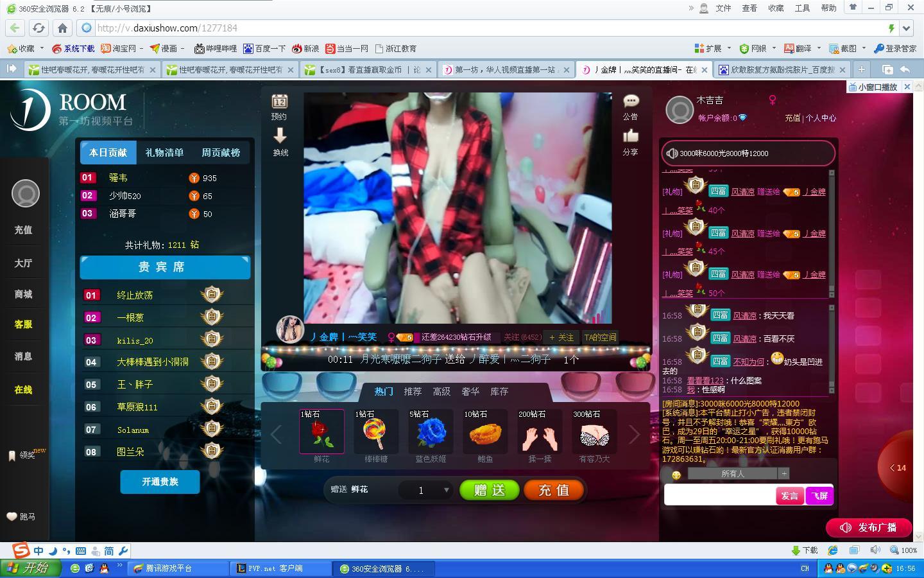Screen dimensions: 924x578
Task: Open the 所有人 recipient plus dropdown
Action: [x=783, y=473]
